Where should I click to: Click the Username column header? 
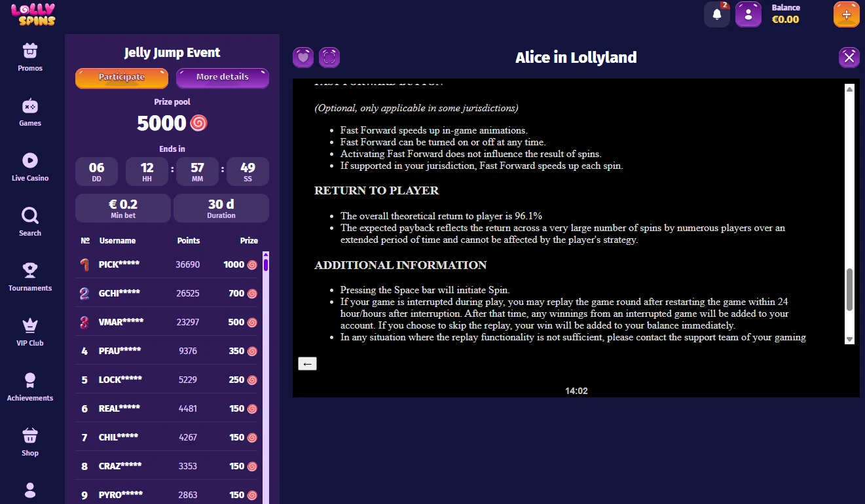[118, 241]
